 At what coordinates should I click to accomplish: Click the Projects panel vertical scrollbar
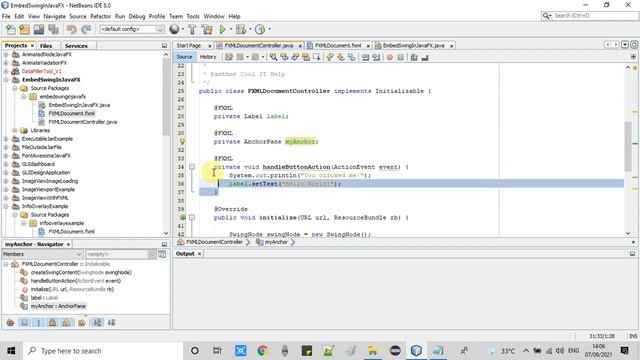click(x=166, y=96)
